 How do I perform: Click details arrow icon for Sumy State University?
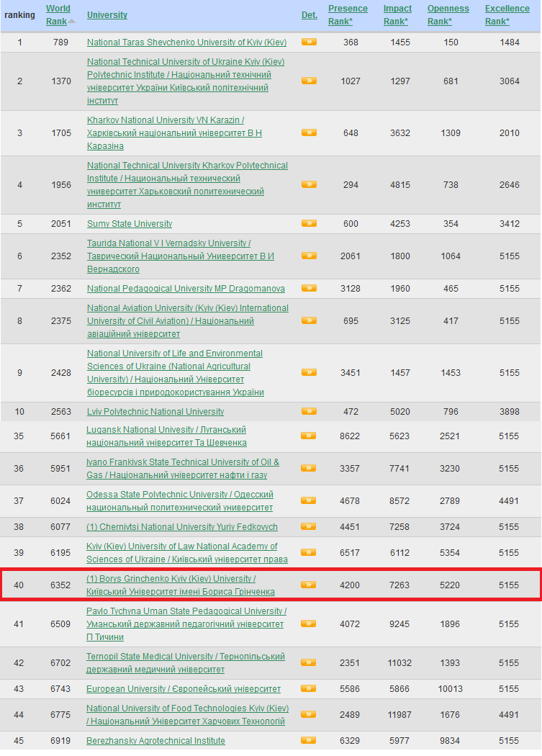click(x=309, y=223)
